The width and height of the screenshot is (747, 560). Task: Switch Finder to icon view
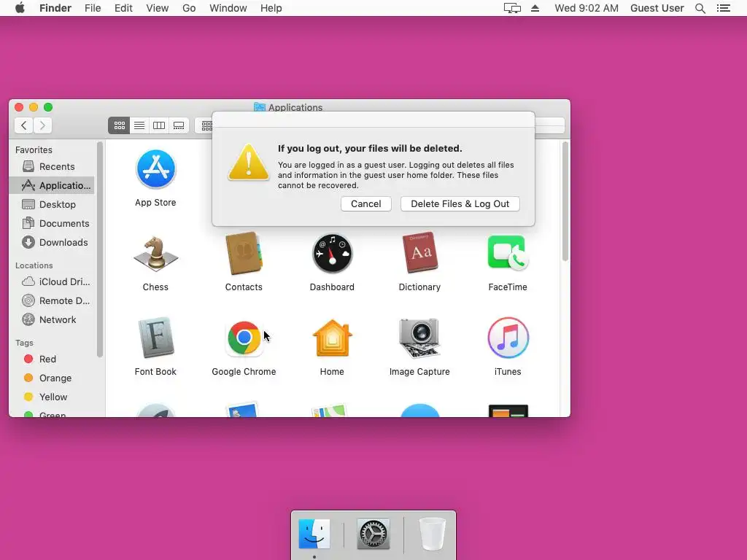[x=119, y=125]
